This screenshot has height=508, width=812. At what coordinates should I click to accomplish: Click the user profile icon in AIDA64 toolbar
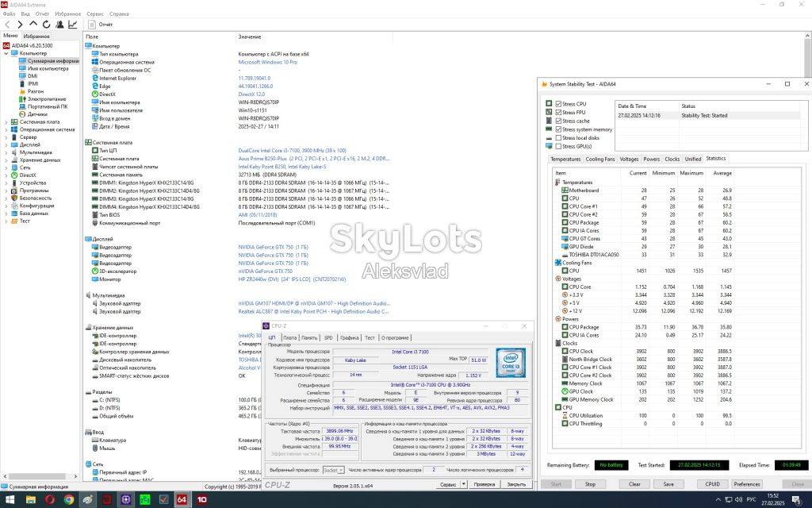pos(59,25)
